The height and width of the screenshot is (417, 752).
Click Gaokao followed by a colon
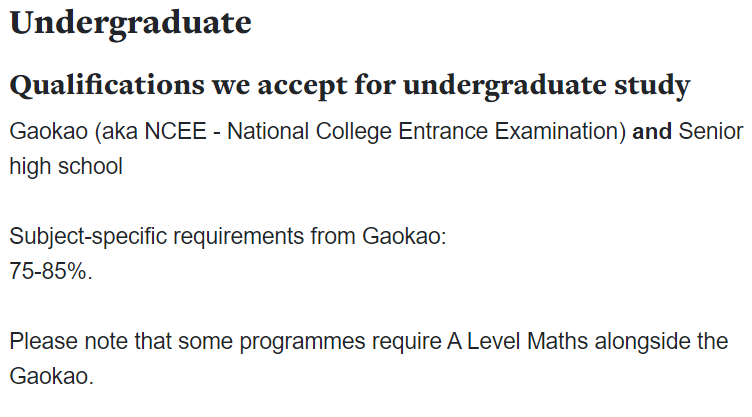click(404, 237)
